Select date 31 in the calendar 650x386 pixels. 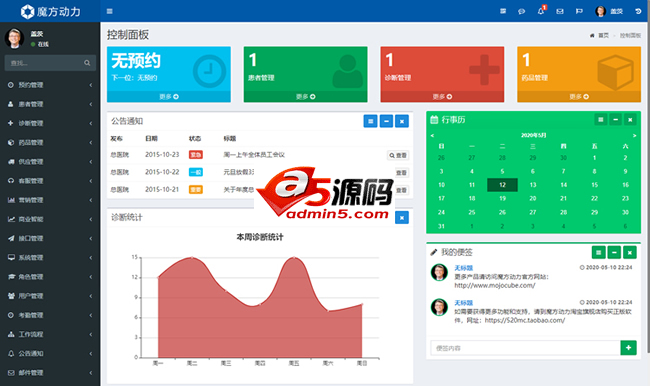click(x=441, y=226)
